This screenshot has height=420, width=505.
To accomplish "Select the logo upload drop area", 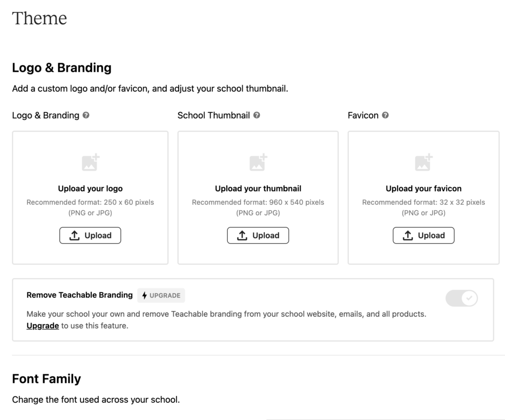I will click(90, 197).
